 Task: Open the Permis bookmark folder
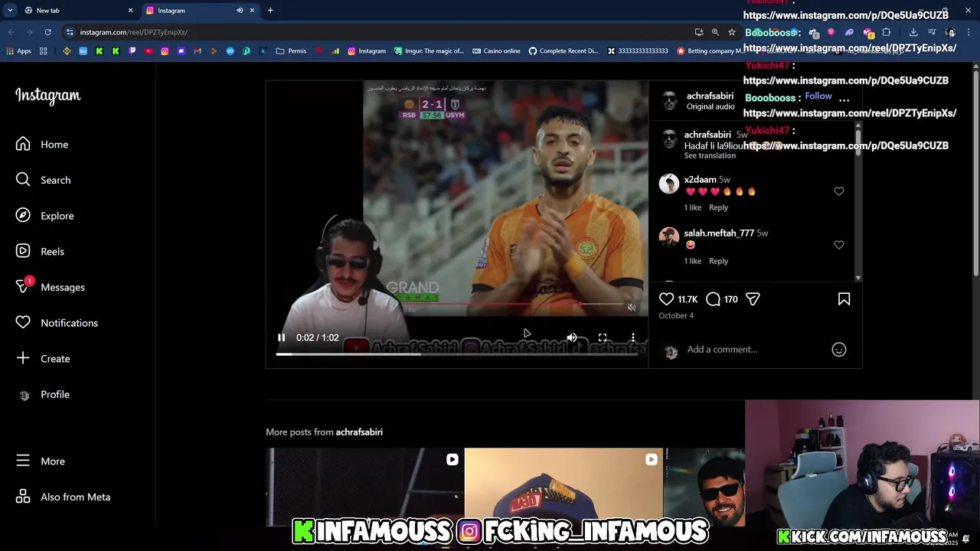click(291, 51)
